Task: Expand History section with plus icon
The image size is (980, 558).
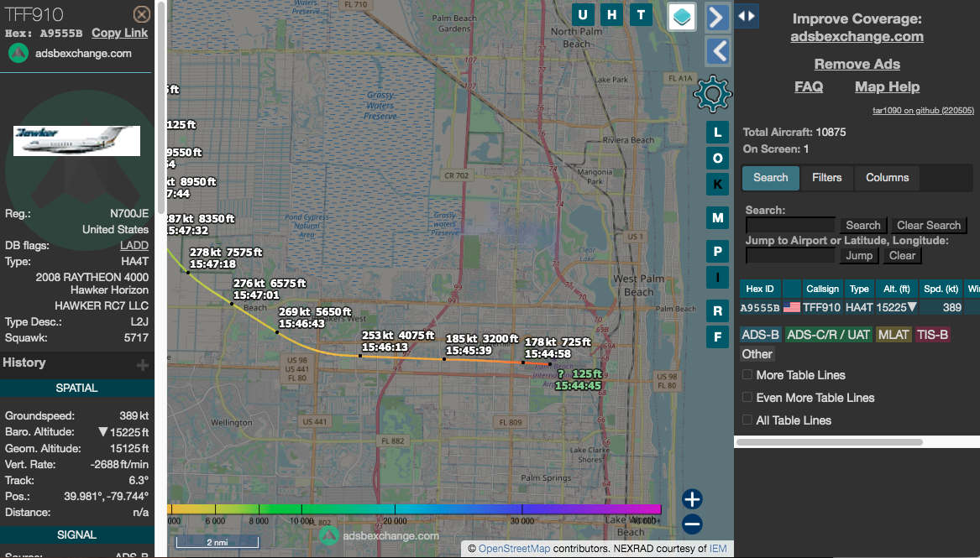Action: (143, 364)
